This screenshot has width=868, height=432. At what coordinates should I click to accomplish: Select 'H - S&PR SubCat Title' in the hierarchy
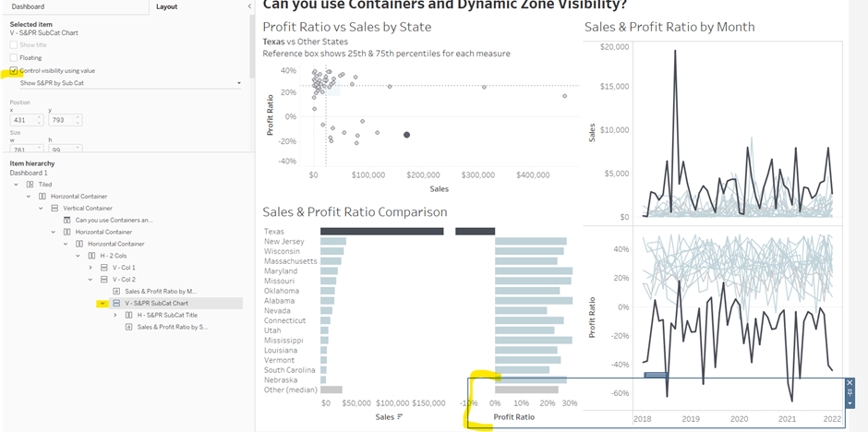tap(165, 315)
